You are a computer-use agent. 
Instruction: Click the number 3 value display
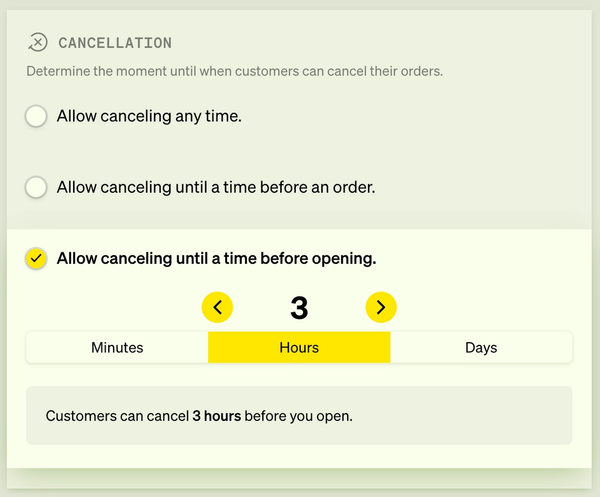[x=299, y=308]
